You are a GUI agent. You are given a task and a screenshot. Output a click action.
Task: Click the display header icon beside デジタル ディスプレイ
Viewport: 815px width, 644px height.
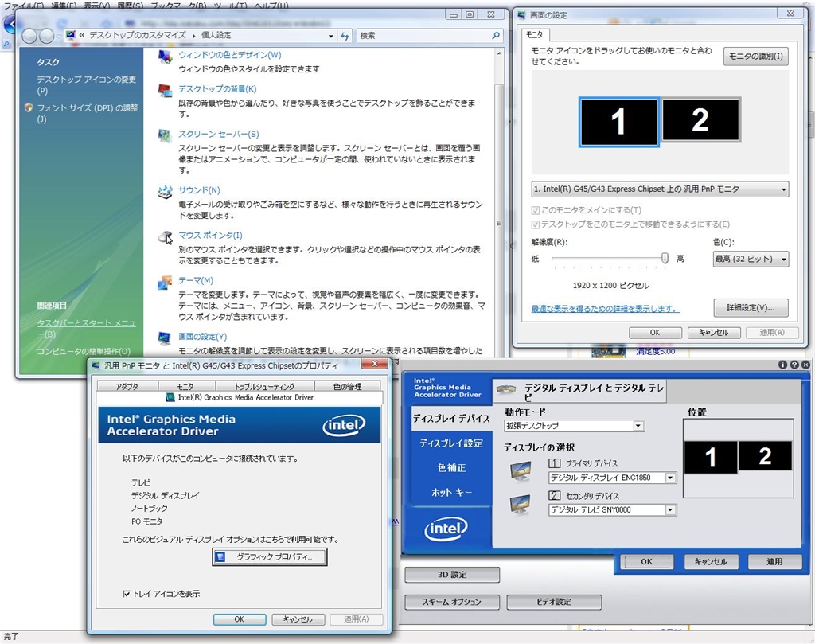click(x=505, y=388)
